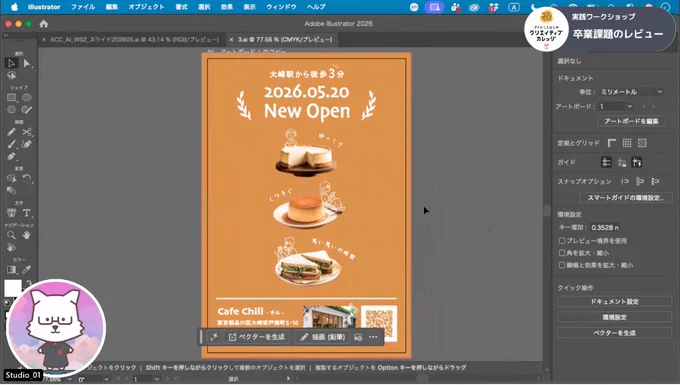
Task: Open the ウィンドウ menu
Action: (281, 7)
